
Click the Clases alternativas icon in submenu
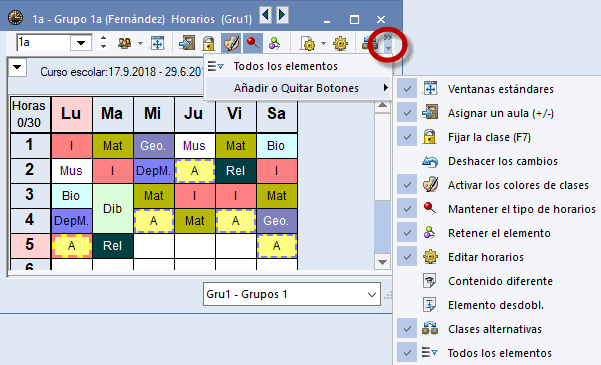[430, 329]
